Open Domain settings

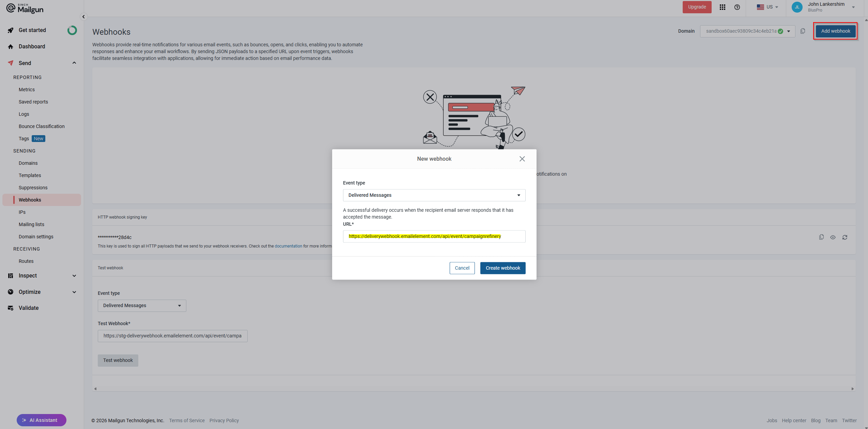[x=36, y=237]
